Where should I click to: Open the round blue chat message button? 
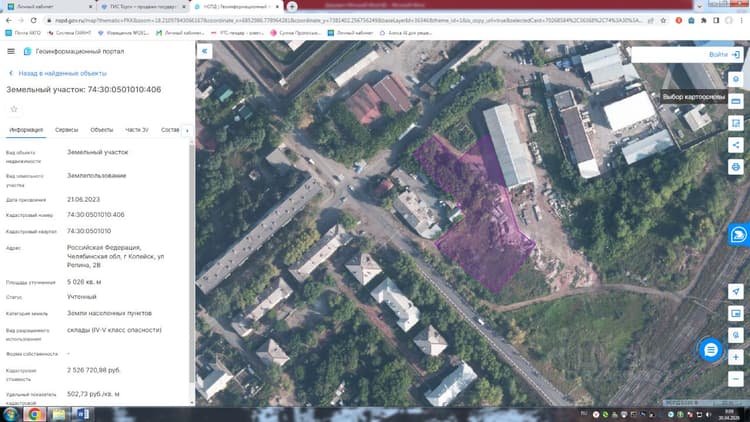(711, 350)
